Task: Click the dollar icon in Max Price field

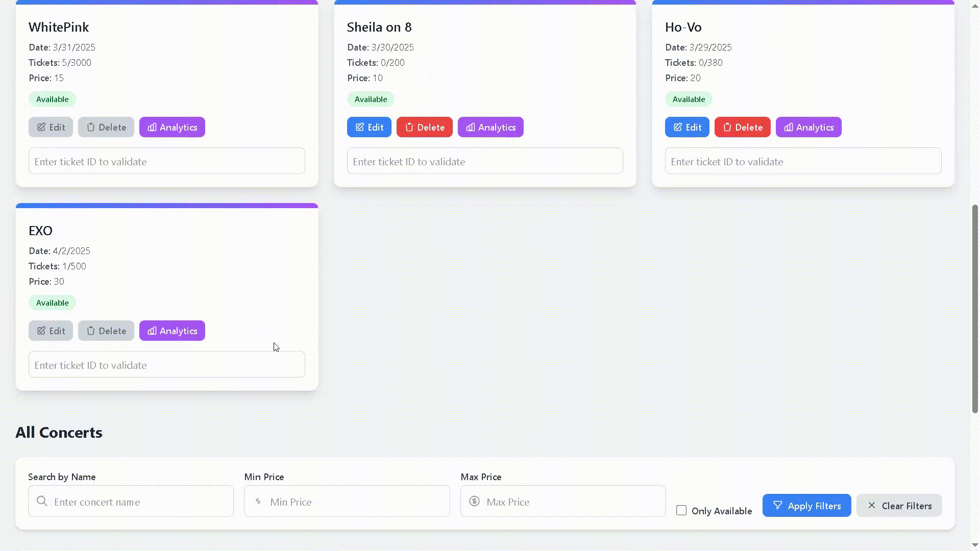Action: pos(474,502)
